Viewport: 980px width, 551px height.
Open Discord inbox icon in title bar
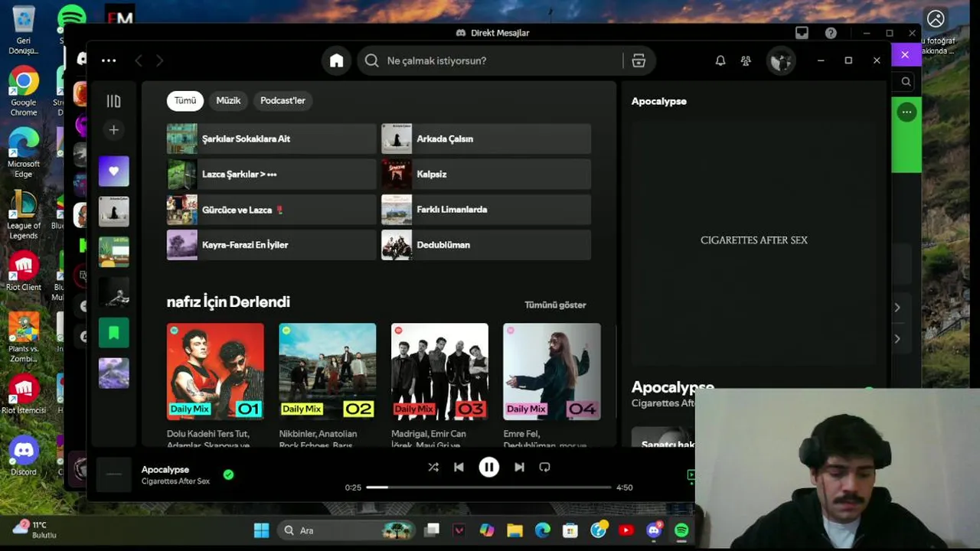click(x=802, y=33)
